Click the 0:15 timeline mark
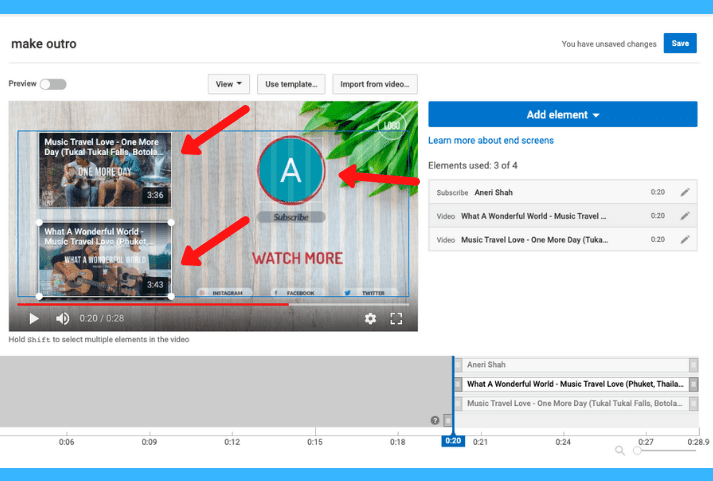Image resolution: width=713 pixels, height=481 pixels. coord(315,442)
